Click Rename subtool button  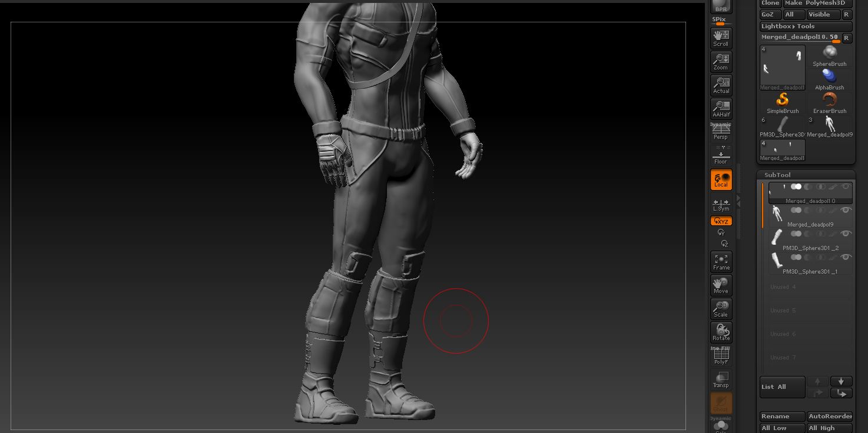coord(782,417)
